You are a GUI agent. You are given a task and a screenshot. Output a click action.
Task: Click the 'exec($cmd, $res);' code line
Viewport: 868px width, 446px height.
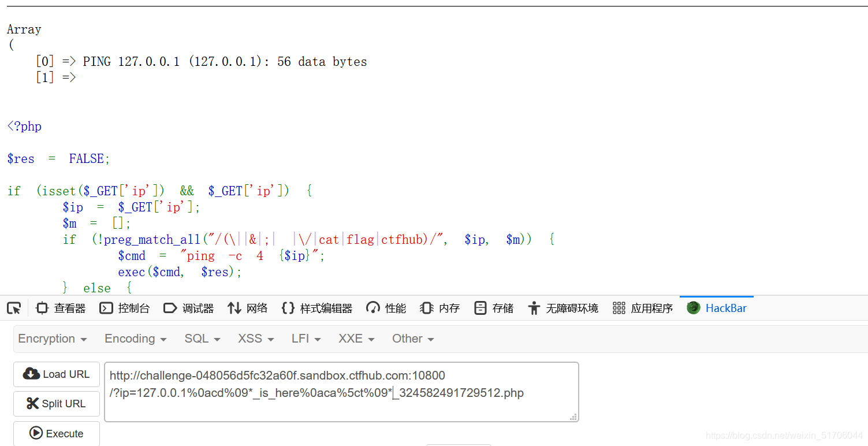(180, 272)
